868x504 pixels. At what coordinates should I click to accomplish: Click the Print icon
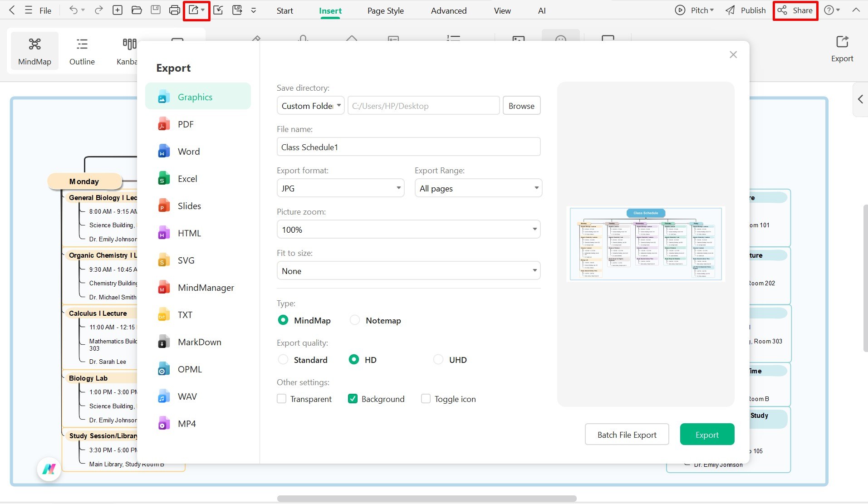click(x=174, y=10)
